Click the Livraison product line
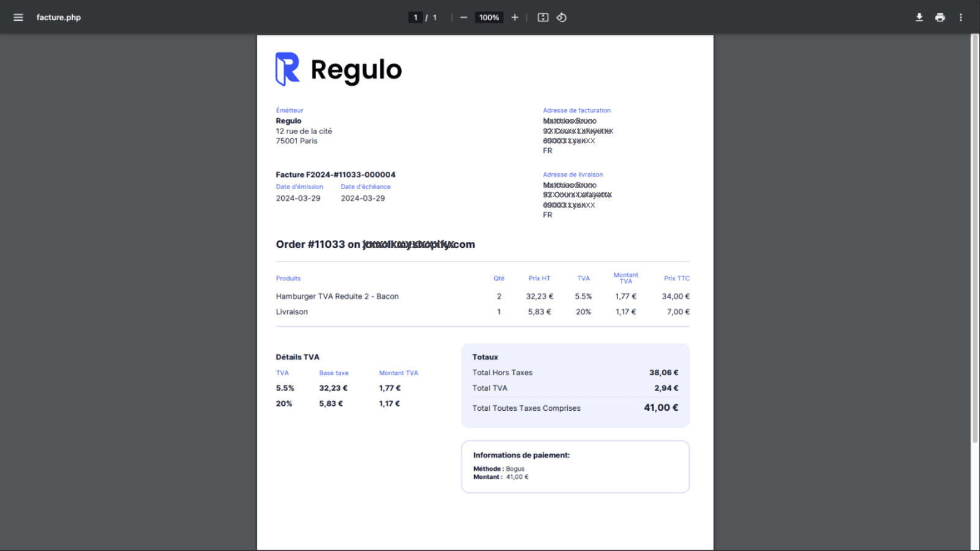The height and width of the screenshot is (551, 980). 292,312
